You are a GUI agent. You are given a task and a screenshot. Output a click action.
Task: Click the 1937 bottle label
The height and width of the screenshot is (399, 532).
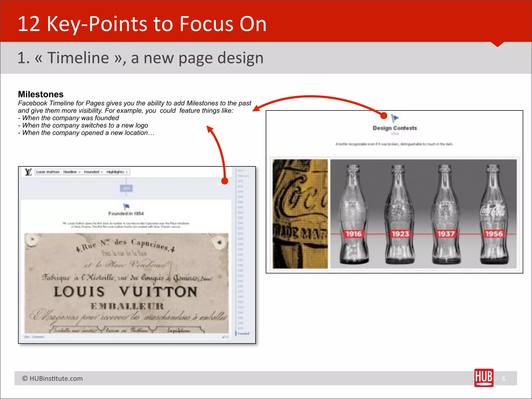446,234
